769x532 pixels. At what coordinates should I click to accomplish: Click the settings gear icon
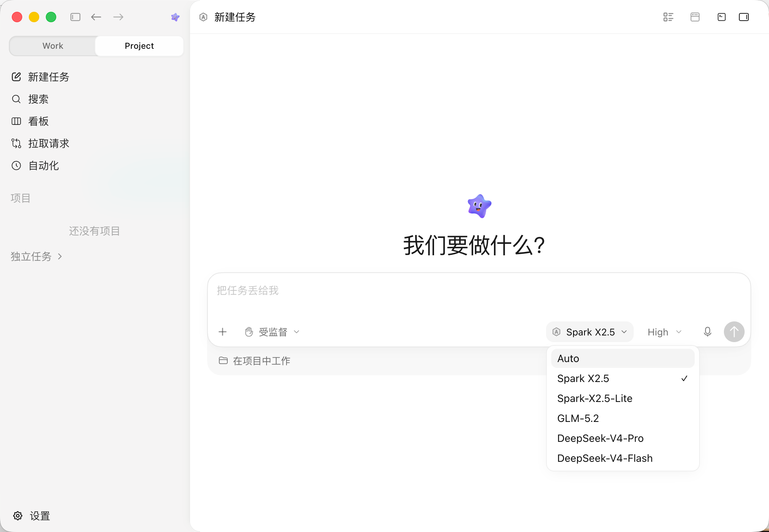pos(18,516)
